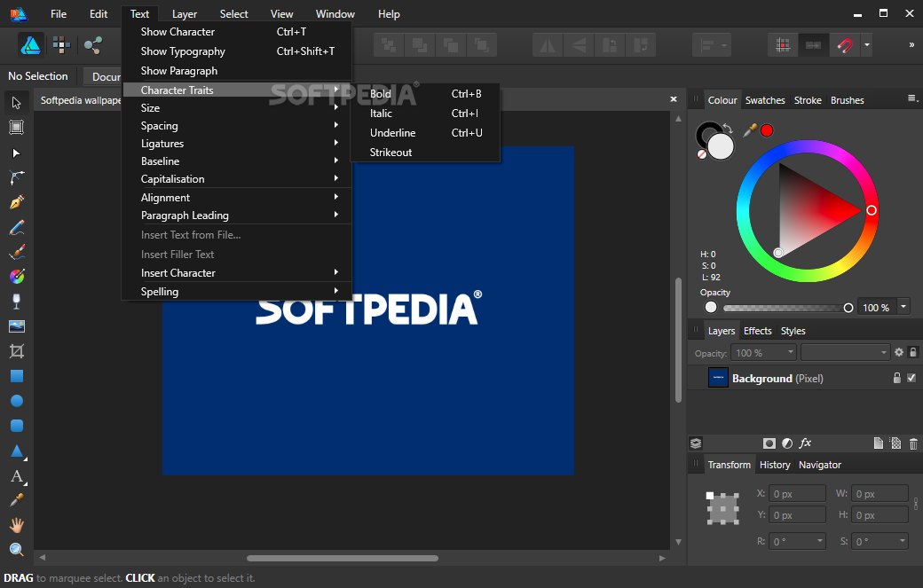Select the Transparency tool
Image resolution: width=923 pixels, height=588 pixels.
tap(17, 301)
